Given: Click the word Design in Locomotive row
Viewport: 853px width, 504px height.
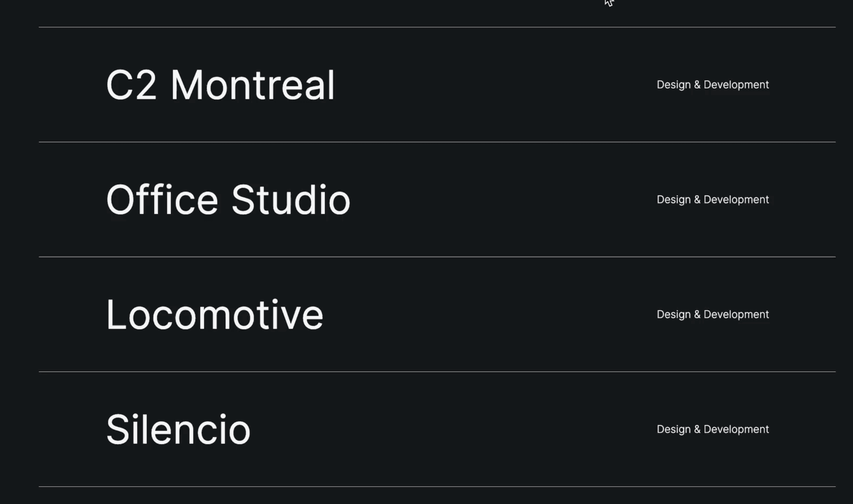Looking at the screenshot, I should pyautogui.click(x=673, y=315).
